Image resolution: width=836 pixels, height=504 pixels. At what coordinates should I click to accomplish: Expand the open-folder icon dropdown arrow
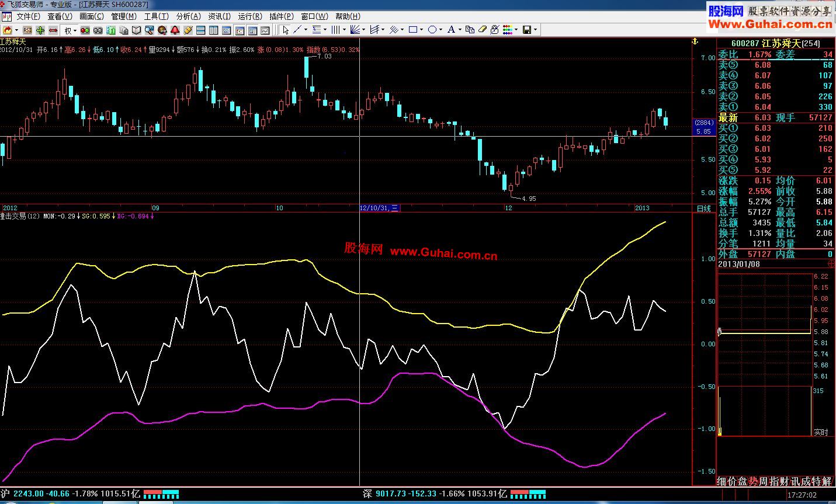click(16, 30)
